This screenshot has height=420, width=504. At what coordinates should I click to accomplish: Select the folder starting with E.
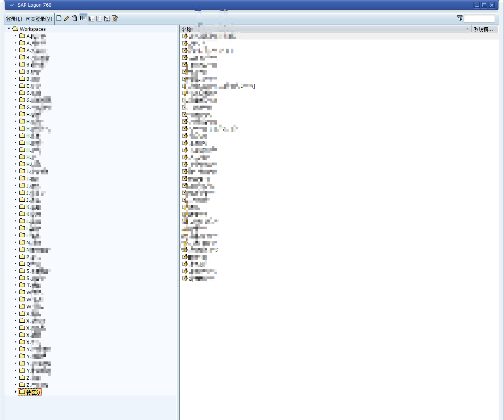30,86
